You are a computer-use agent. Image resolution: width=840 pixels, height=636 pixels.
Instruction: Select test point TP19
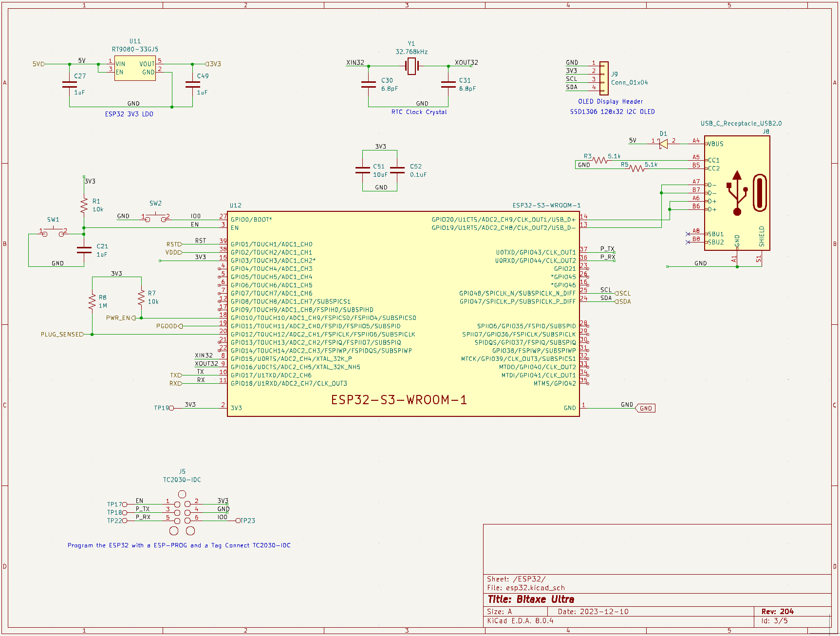[171, 408]
